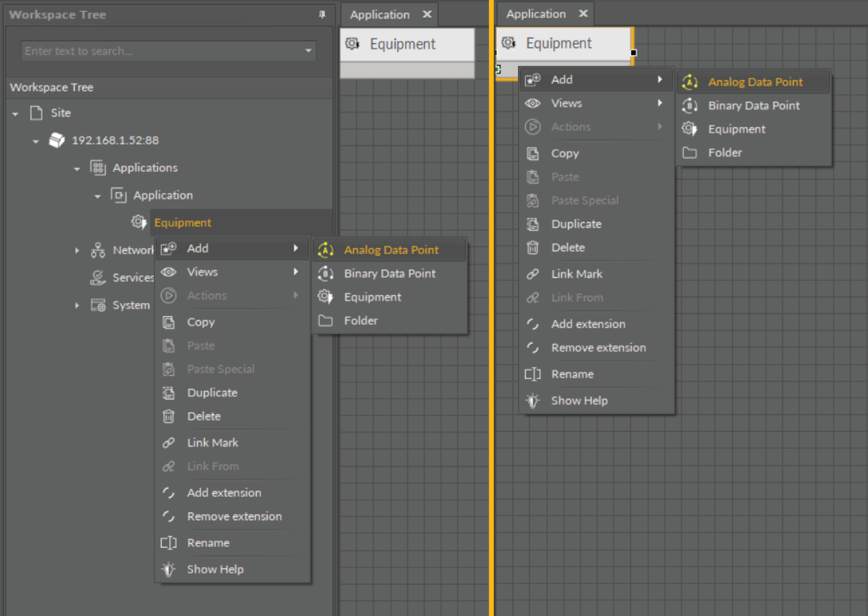Image resolution: width=868 pixels, height=616 pixels.
Task: Click the pin icon in Workspace Tree header
Action: 322,14
